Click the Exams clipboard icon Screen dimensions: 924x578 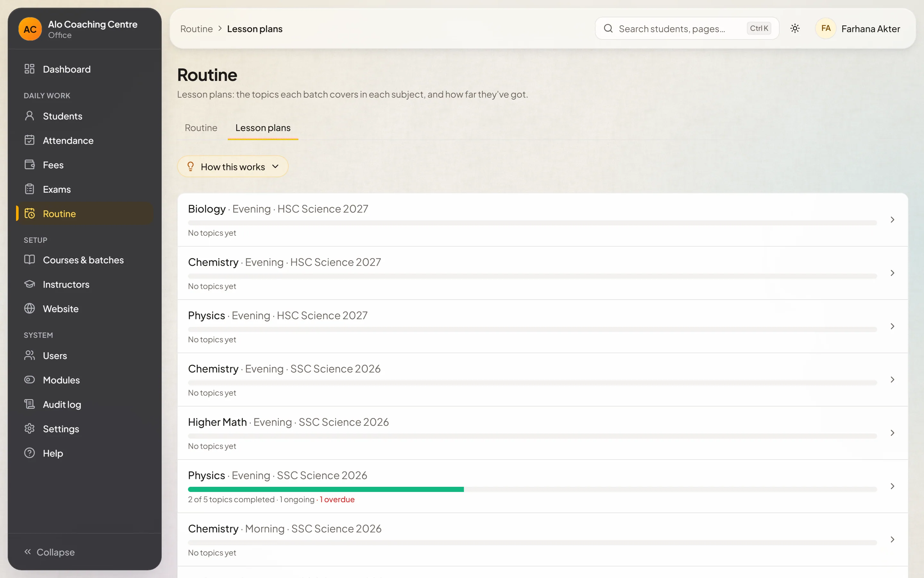click(x=30, y=189)
